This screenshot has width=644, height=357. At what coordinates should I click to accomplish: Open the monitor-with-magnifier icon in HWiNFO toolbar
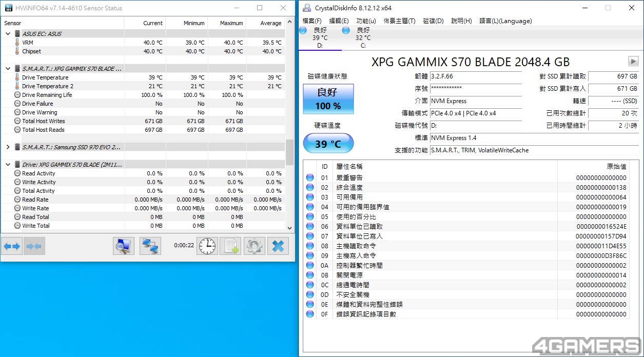[x=124, y=246]
